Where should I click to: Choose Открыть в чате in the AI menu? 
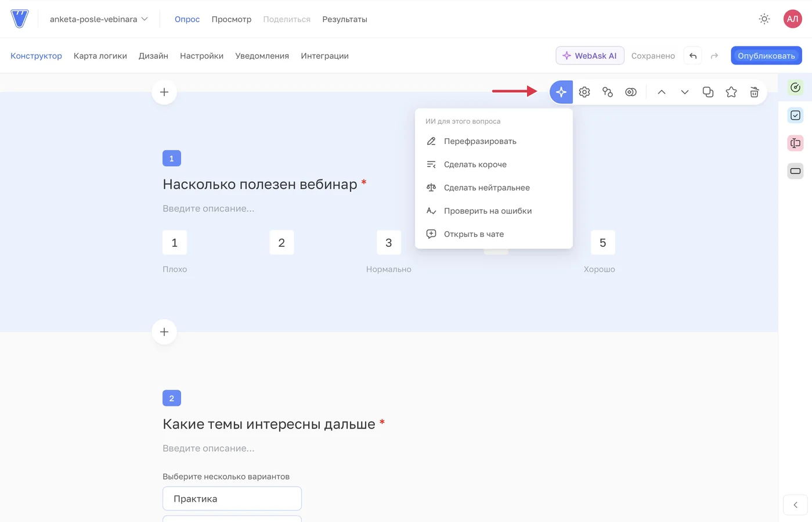point(494,234)
